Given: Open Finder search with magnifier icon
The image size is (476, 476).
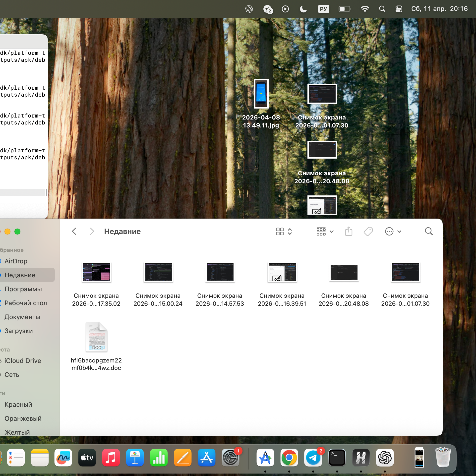Looking at the screenshot, I should coord(428,231).
